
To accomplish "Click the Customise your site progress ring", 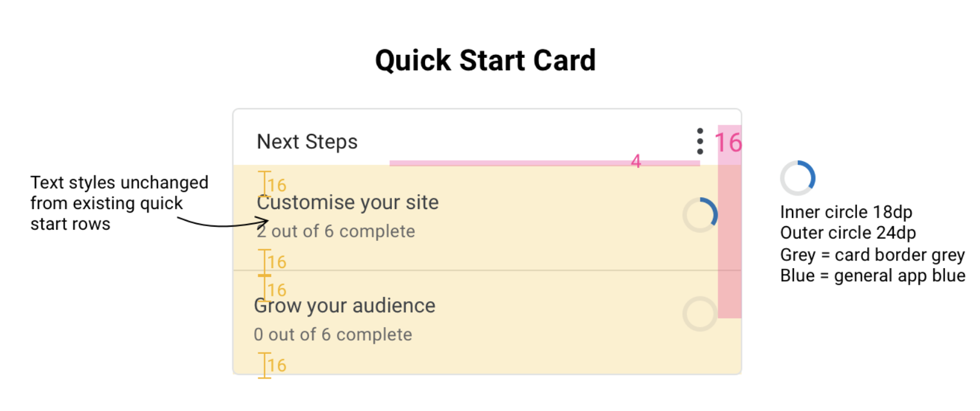I will [700, 215].
